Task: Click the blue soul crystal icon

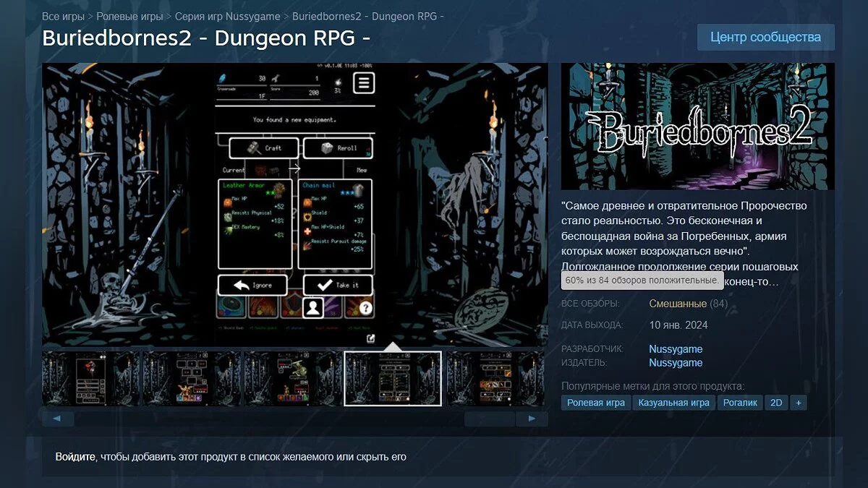Action: [x=223, y=78]
